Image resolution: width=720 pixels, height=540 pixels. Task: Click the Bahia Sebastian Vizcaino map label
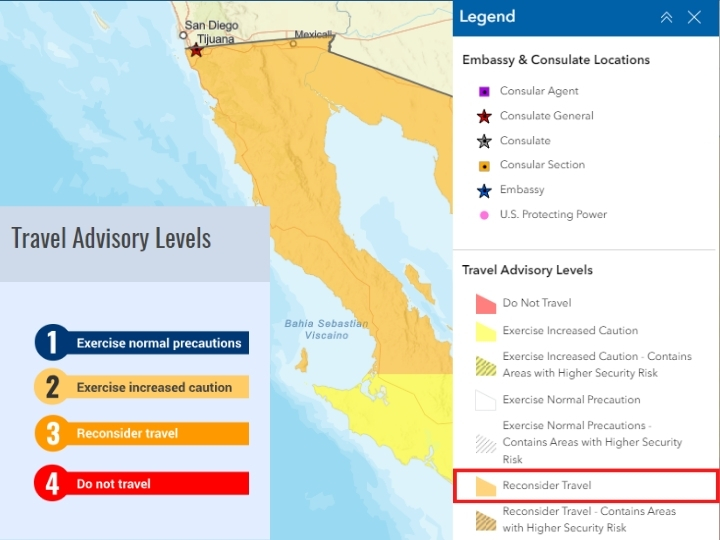tap(326, 329)
